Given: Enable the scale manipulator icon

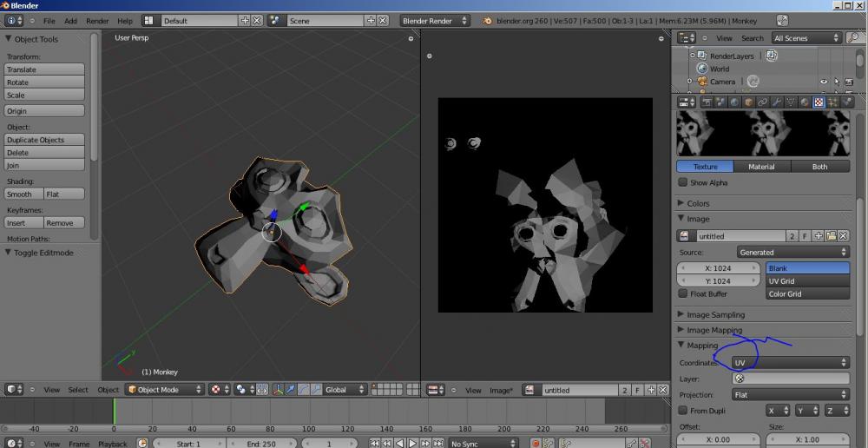Looking at the screenshot, I should (x=314, y=389).
